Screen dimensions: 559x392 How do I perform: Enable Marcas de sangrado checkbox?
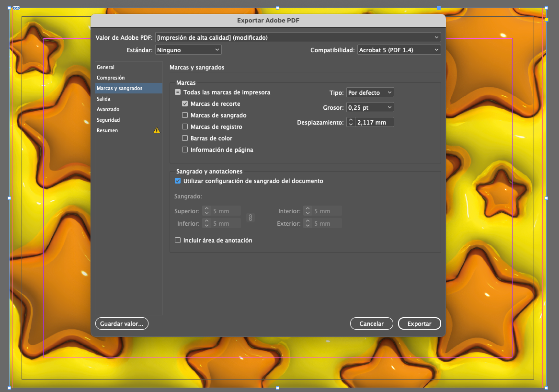[x=185, y=115]
